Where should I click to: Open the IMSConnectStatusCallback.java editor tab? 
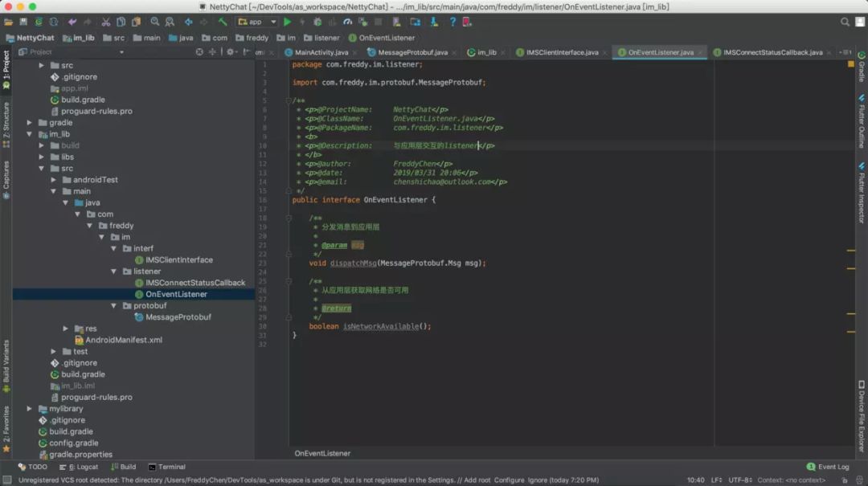tap(772, 52)
